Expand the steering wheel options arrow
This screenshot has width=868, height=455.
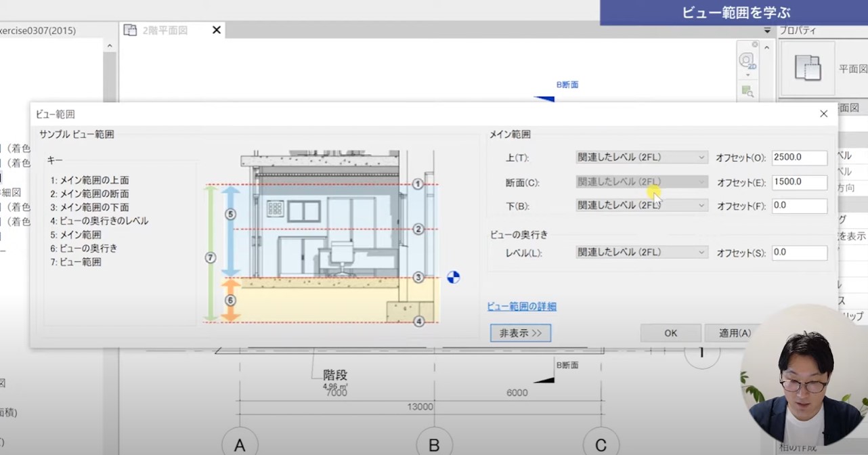[747, 74]
